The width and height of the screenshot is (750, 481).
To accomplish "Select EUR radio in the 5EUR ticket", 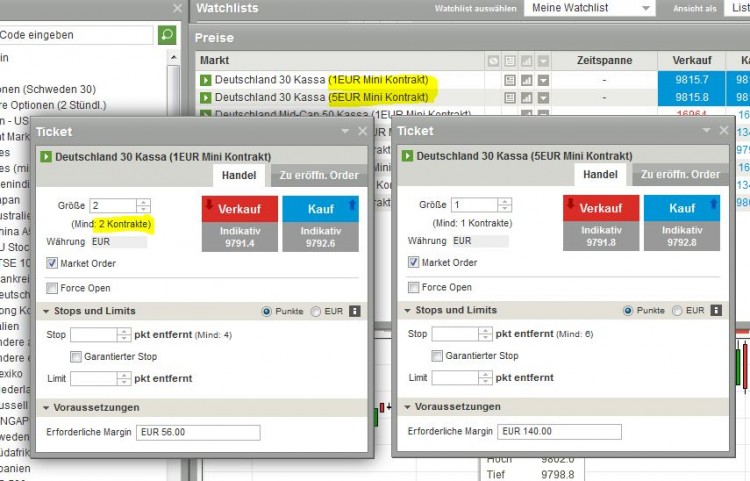I will (677, 310).
